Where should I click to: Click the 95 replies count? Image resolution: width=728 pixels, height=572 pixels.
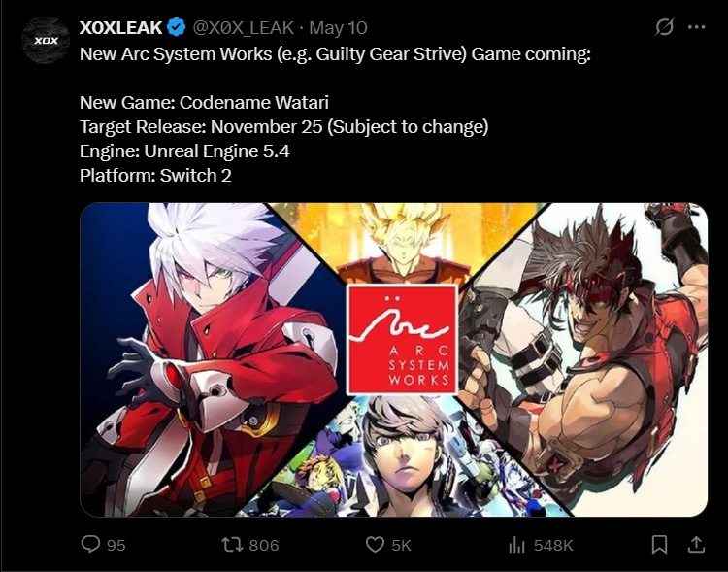116,545
